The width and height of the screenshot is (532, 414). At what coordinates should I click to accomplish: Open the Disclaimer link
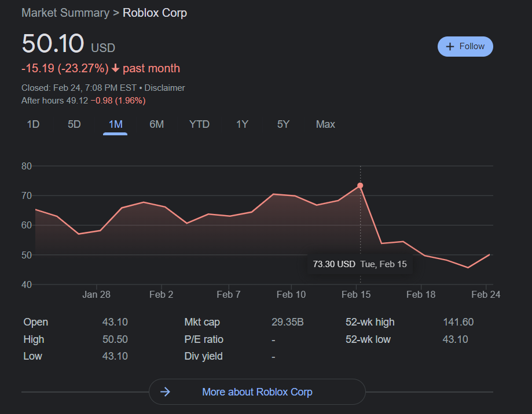(x=164, y=88)
